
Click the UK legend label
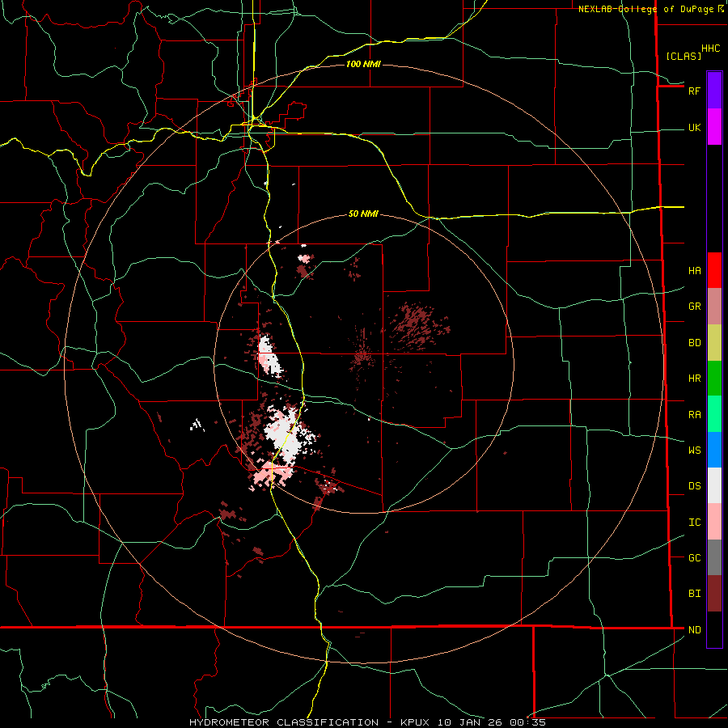tap(694, 127)
